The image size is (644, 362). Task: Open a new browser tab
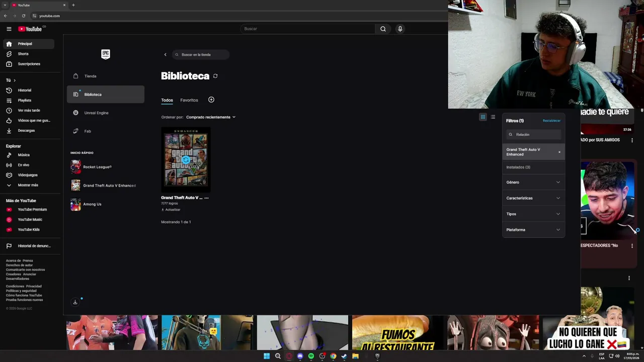73,5
